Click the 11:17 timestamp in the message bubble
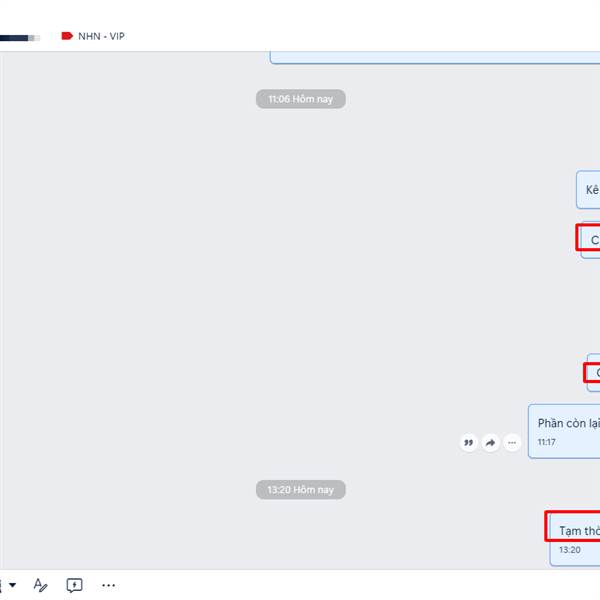Screen dimensions: 600x600 click(546, 442)
